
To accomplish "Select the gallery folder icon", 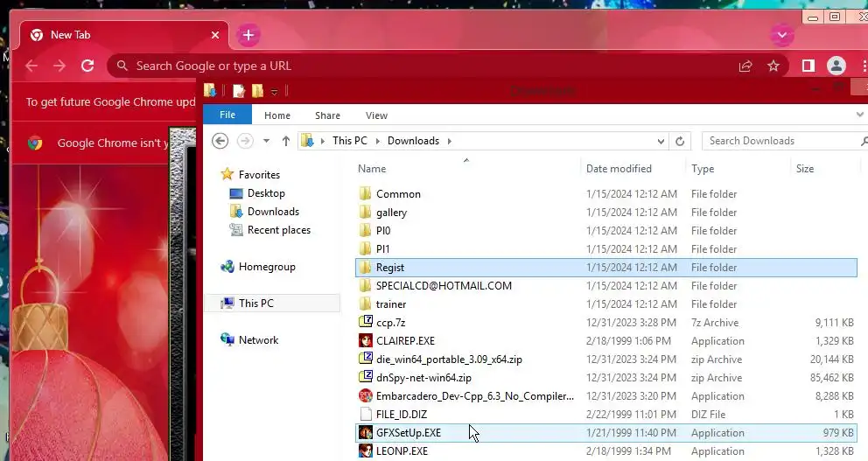I will pos(366,212).
